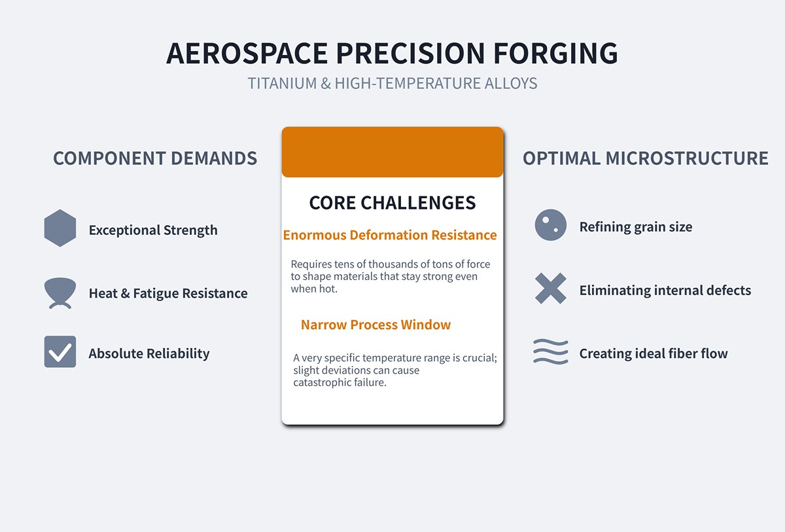Image resolution: width=785 pixels, height=532 pixels.
Task: Click the Eliminating internal defects label
Action: click(665, 291)
